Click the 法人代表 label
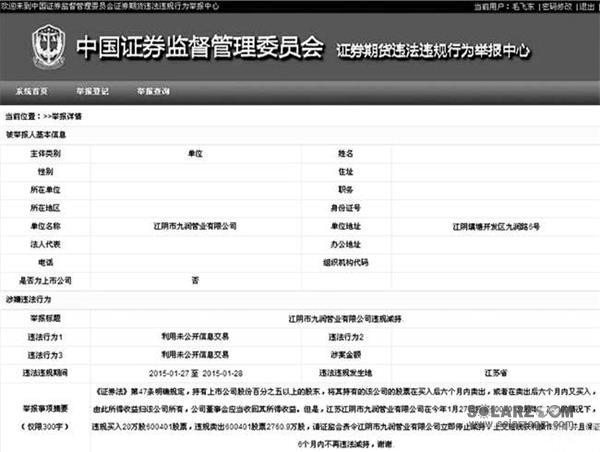This screenshot has width=600, height=452. pos(46,244)
